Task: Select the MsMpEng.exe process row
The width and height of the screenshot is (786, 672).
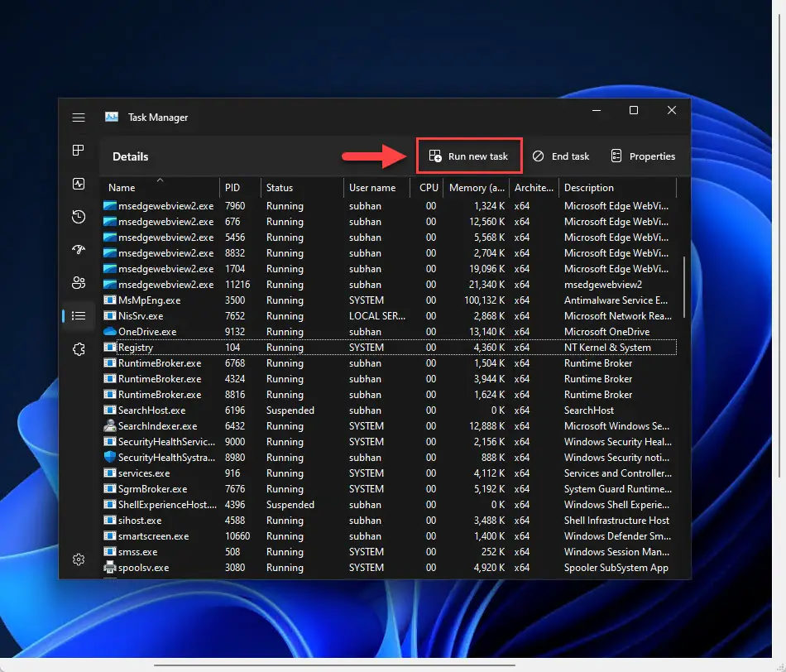Action: (x=149, y=300)
